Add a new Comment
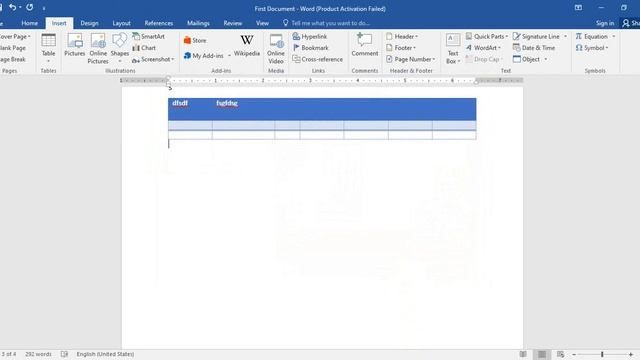The width and height of the screenshot is (640, 360). pyautogui.click(x=364, y=45)
